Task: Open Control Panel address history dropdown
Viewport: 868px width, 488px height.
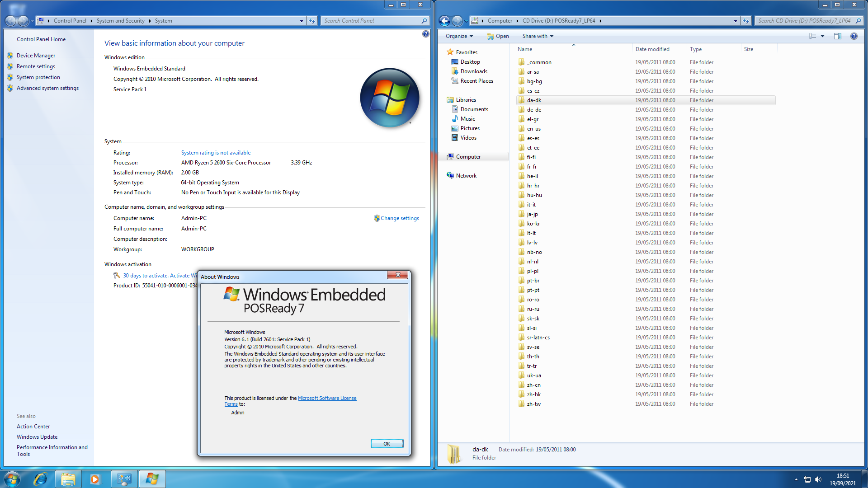Action: pos(302,21)
